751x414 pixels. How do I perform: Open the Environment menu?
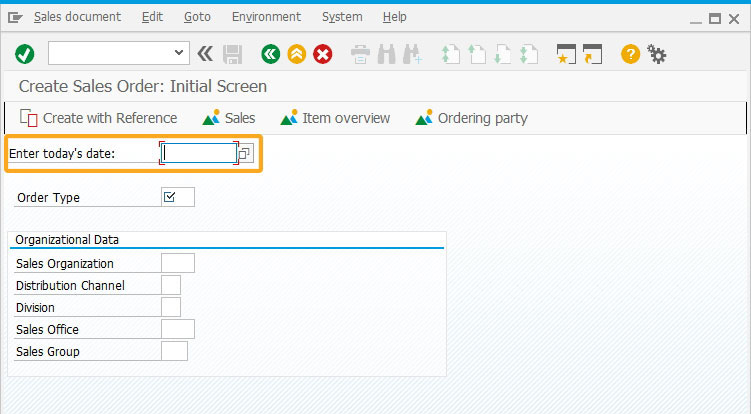[x=266, y=17]
